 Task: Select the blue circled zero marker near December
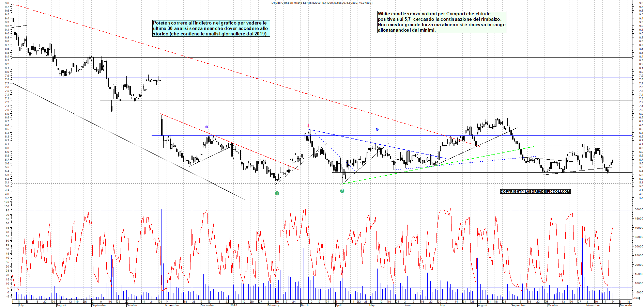point(206,126)
